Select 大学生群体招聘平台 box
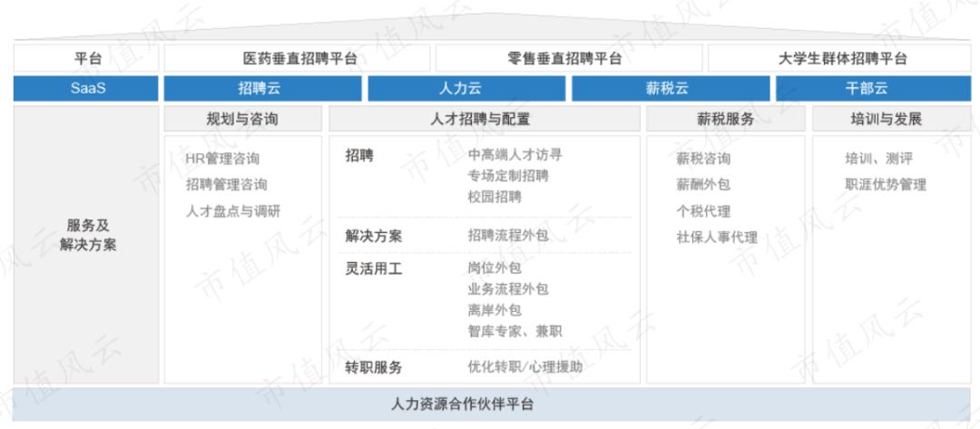Image resolution: width=980 pixels, height=429 pixels. [839, 58]
